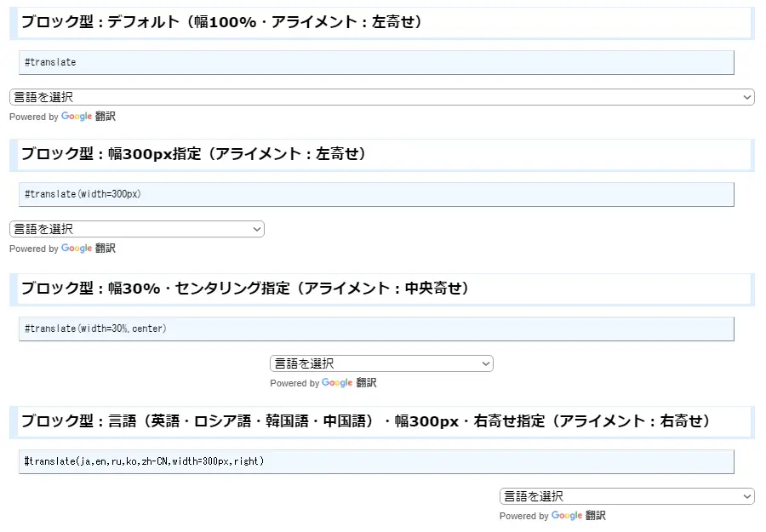The image size is (766, 532).
Task: Click the 翻訳 link beside the right-aligned Google logo
Action: click(x=596, y=515)
